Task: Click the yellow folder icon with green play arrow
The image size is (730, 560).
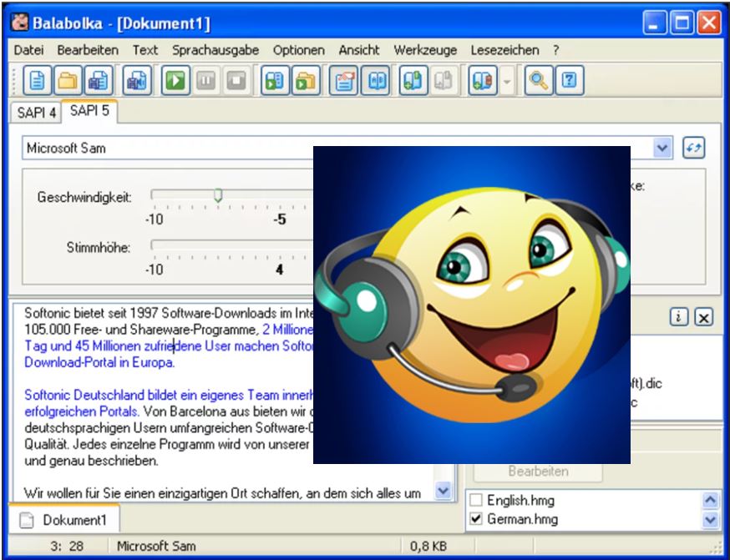Action: pos(306,80)
